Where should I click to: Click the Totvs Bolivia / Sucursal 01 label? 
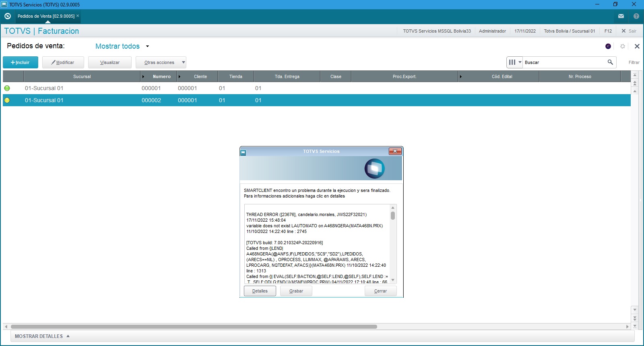[x=570, y=31]
